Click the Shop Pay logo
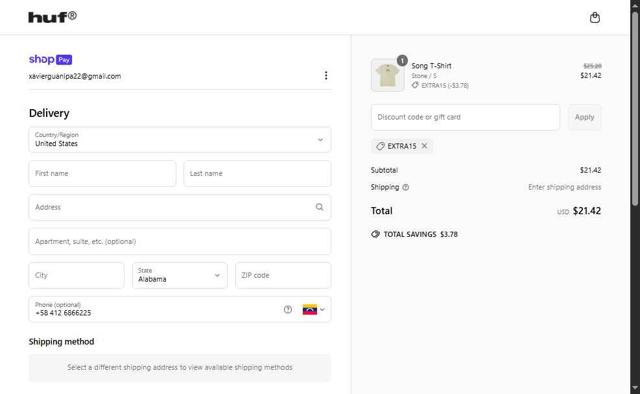The width and height of the screenshot is (640, 394). [x=51, y=59]
